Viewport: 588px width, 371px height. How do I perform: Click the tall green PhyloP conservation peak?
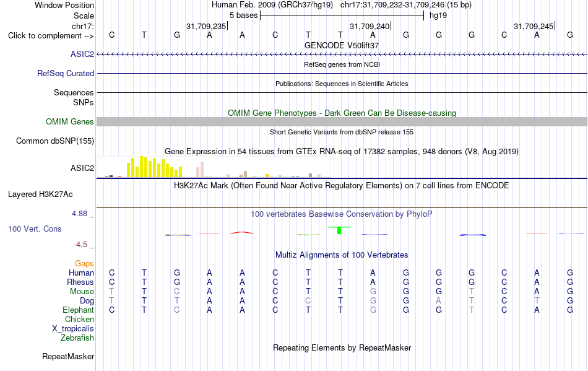coord(339,230)
